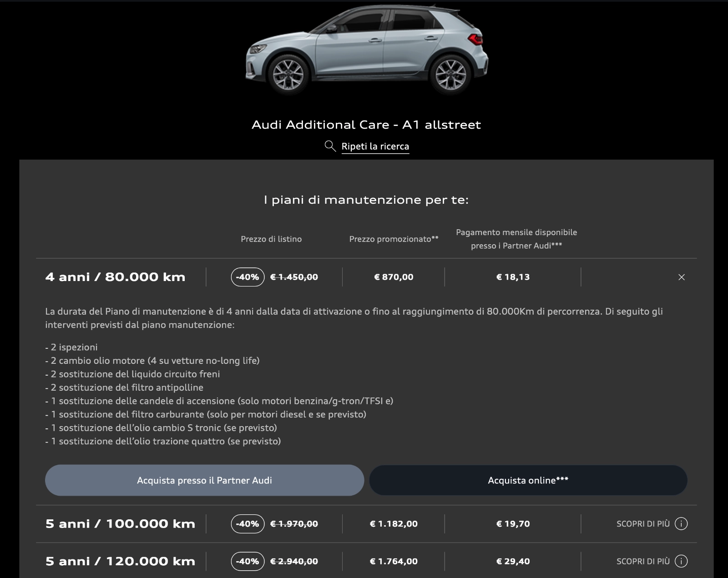Click the Pagamento mensile disponibile column header
The image size is (728, 578).
point(516,239)
